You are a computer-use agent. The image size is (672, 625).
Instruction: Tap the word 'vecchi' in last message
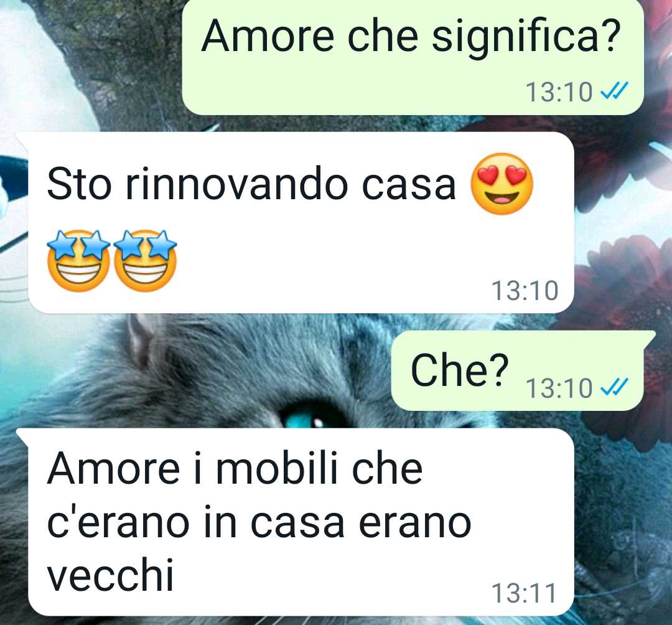click(110, 575)
